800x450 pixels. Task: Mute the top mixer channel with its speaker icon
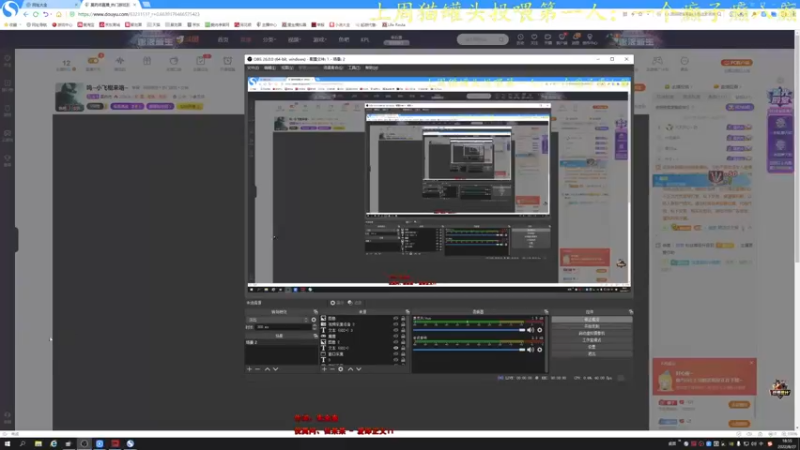pyautogui.click(x=531, y=330)
